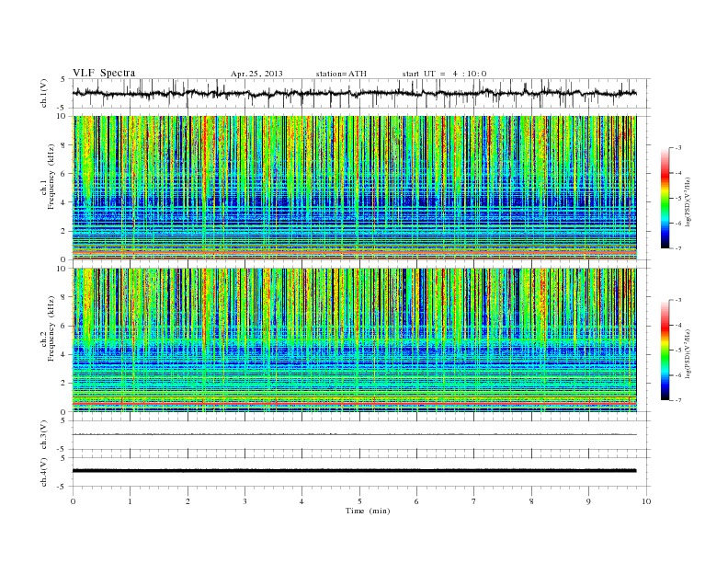Click the "8" kHz tick of ch.2 spectrogram

coord(64,297)
